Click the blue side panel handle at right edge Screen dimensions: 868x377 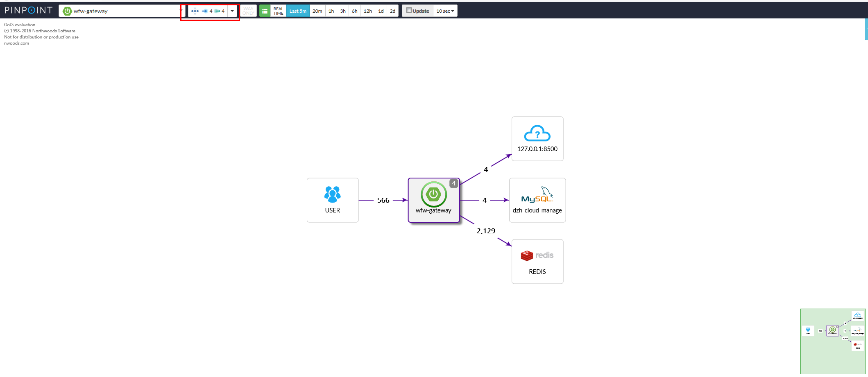[x=866, y=29]
